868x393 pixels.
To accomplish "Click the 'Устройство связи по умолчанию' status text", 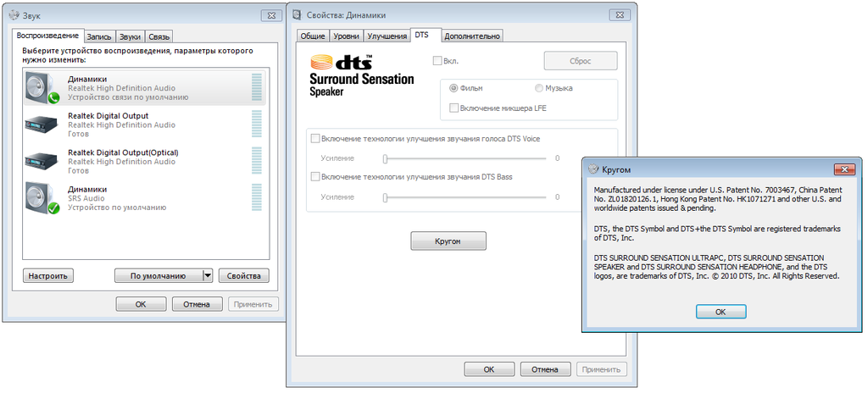I will point(128,97).
